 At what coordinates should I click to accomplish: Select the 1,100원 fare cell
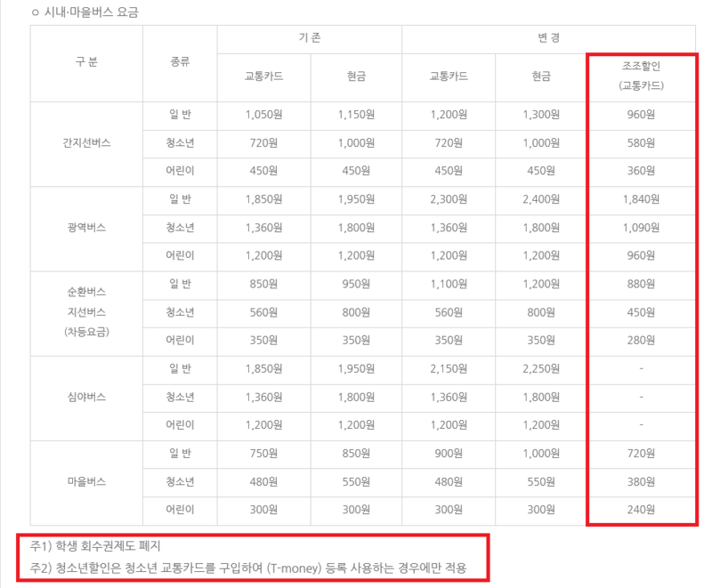449,284
